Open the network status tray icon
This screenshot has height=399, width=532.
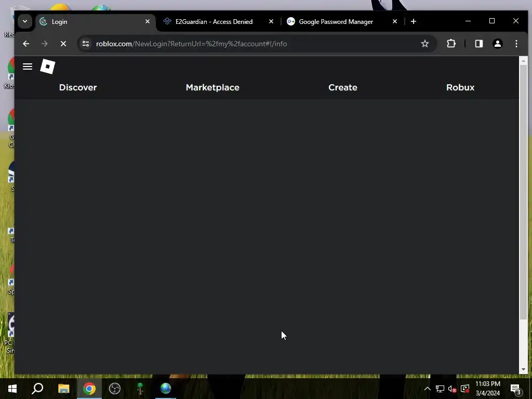pos(440,389)
